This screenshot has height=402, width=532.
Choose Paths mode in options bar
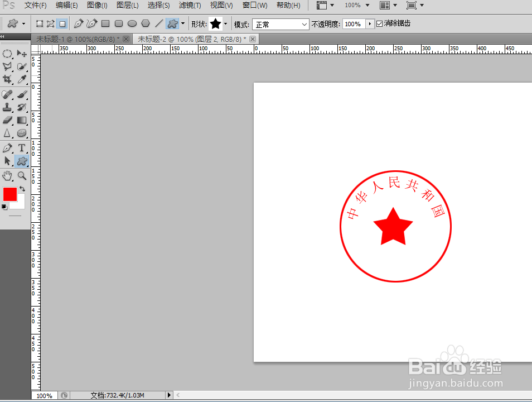[x=51, y=24]
